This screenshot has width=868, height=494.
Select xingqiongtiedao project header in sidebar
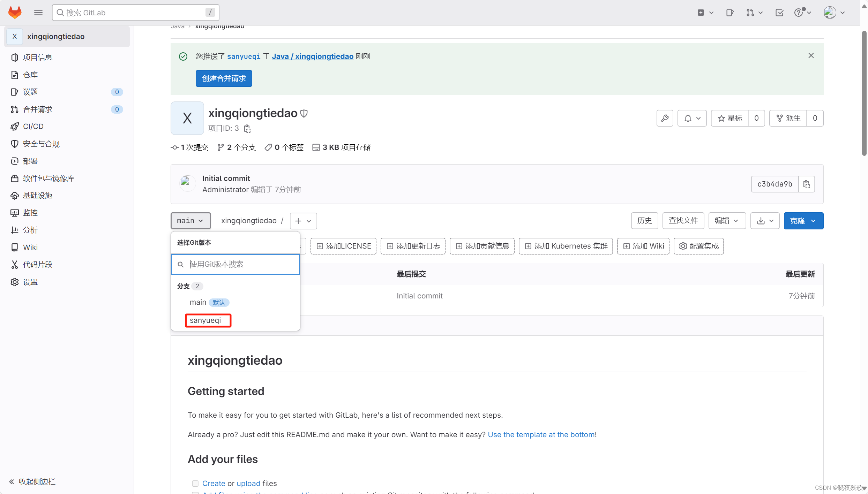point(67,36)
